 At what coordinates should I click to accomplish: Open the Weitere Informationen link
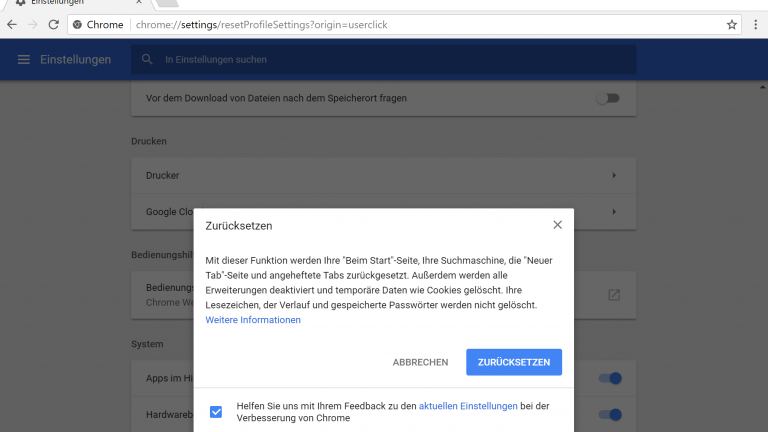pos(253,320)
